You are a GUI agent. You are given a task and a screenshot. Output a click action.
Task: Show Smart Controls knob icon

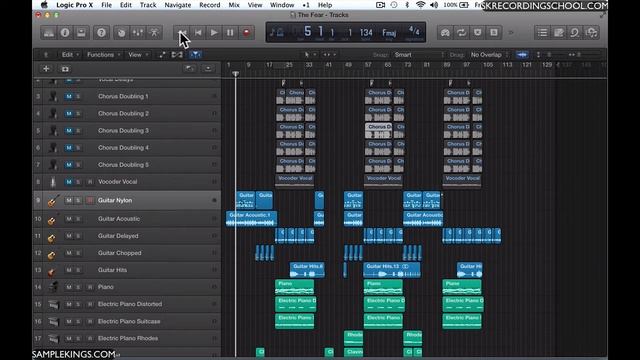click(122, 33)
